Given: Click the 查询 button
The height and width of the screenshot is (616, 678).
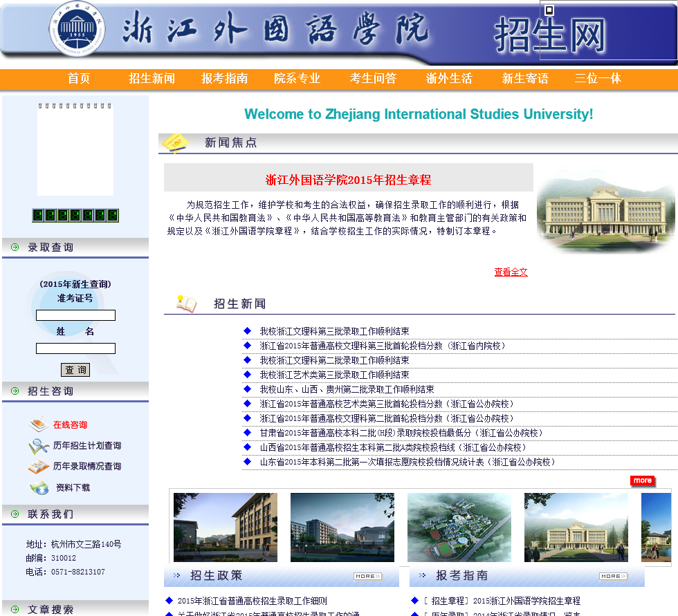Looking at the screenshot, I should click(x=75, y=370).
